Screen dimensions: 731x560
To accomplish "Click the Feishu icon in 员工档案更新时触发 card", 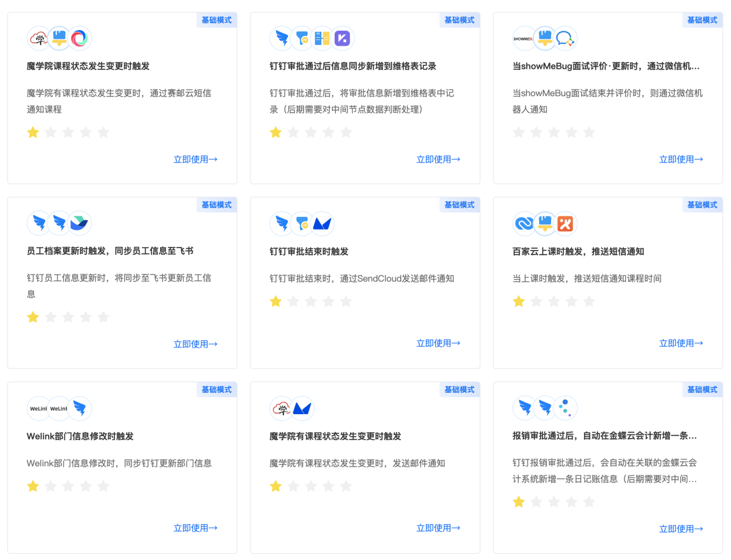I will [80, 223].
